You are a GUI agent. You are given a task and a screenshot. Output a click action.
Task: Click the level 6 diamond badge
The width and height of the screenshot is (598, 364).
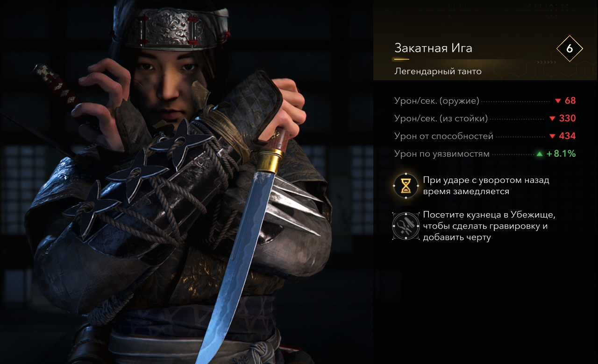click(570, 49)
